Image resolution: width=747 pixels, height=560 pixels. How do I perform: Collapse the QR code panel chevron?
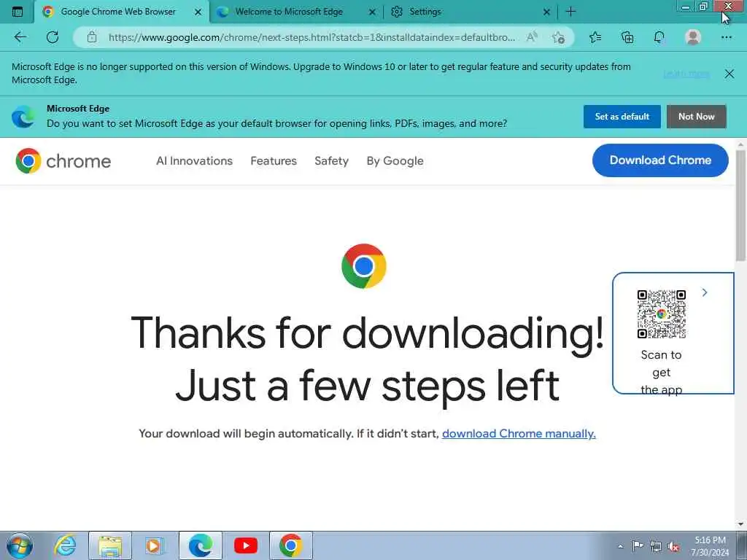coord(705,292)
